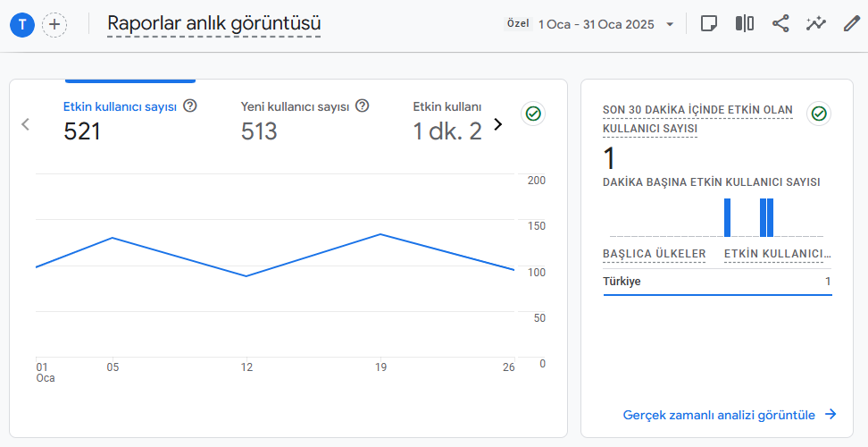The width and height of the screenshot is (868, 447).
Task: Click the Raporlar anlık görüntüsü title
Action: coord(213,24)
